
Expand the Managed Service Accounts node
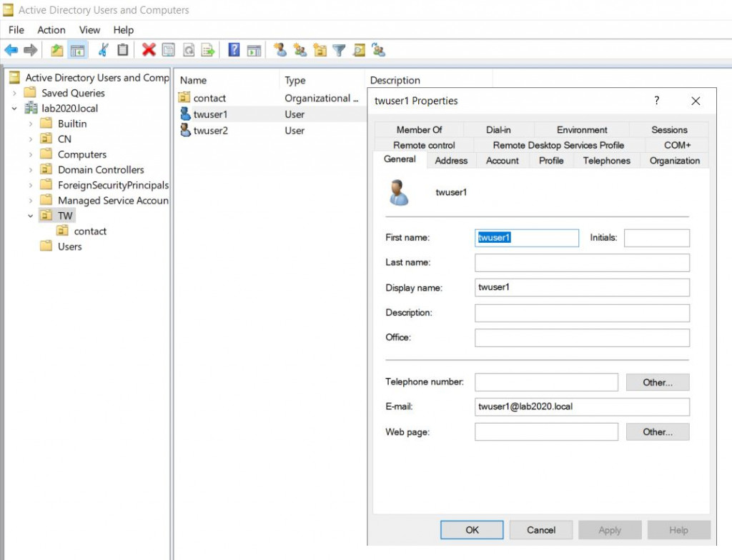tap(31, 201)
